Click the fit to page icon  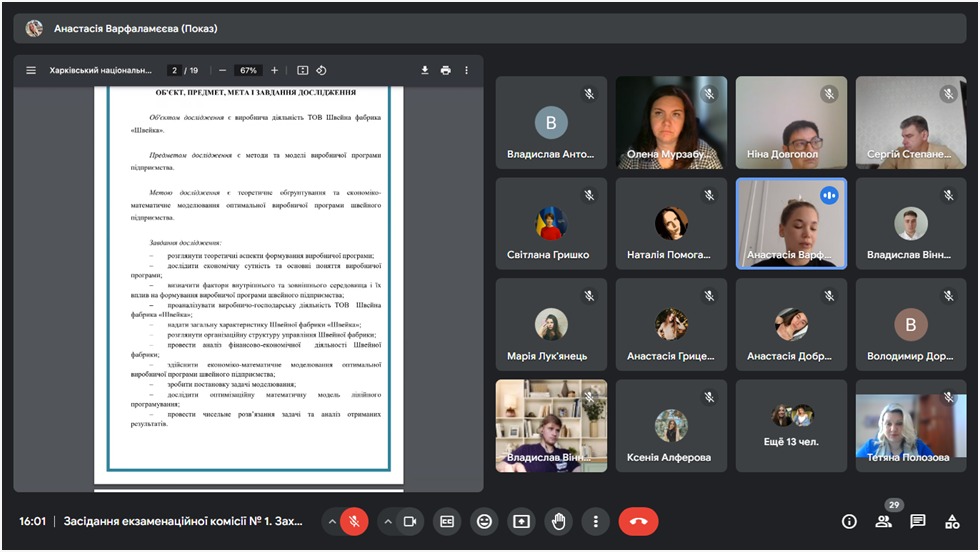pyautogui.click(x=303, y=71)
